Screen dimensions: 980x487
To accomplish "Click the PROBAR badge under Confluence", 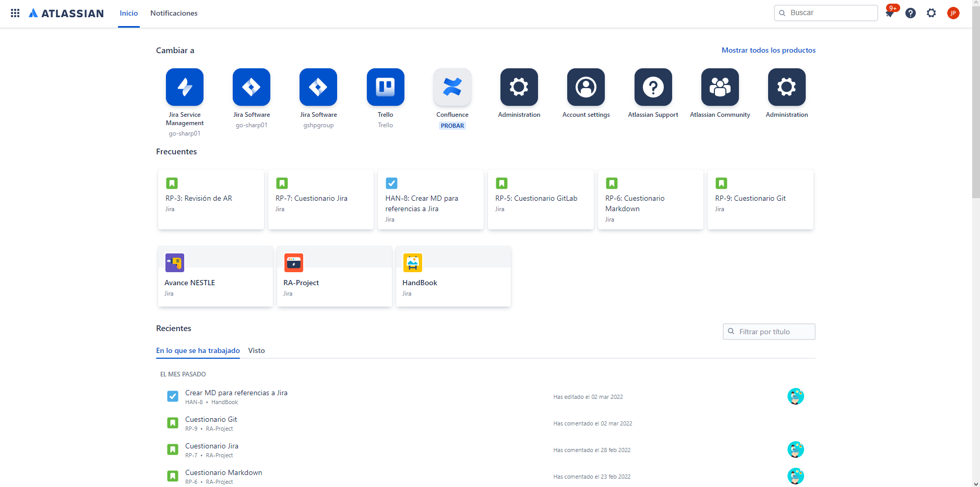I will pyautogui.click(x=452, y=126).
